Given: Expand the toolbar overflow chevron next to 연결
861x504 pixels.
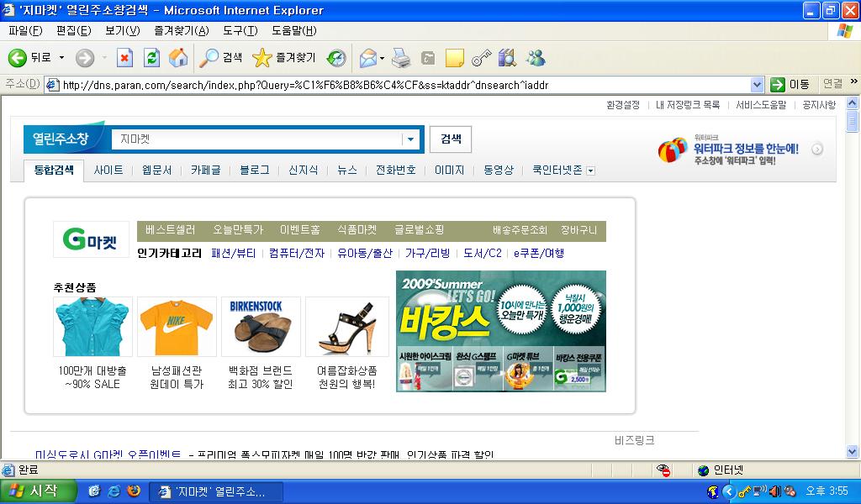Looking at the screenshot, I should pyautogui.click(x=854, y=81).
